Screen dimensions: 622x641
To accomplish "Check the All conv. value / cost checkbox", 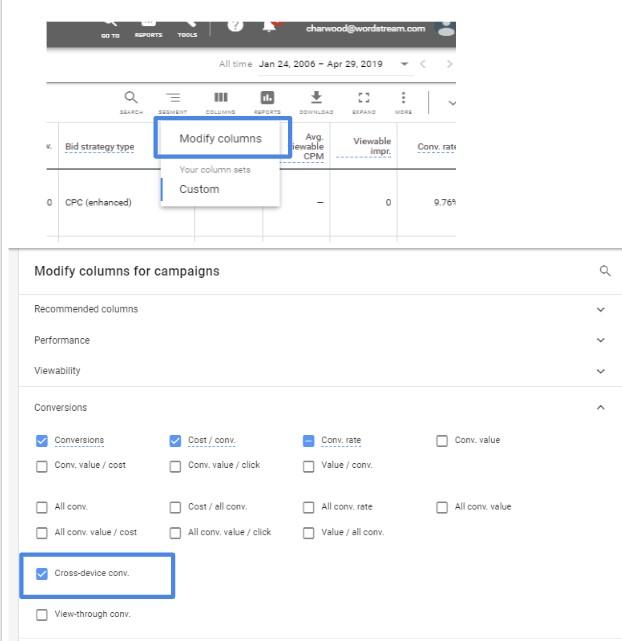I will 42,533.
